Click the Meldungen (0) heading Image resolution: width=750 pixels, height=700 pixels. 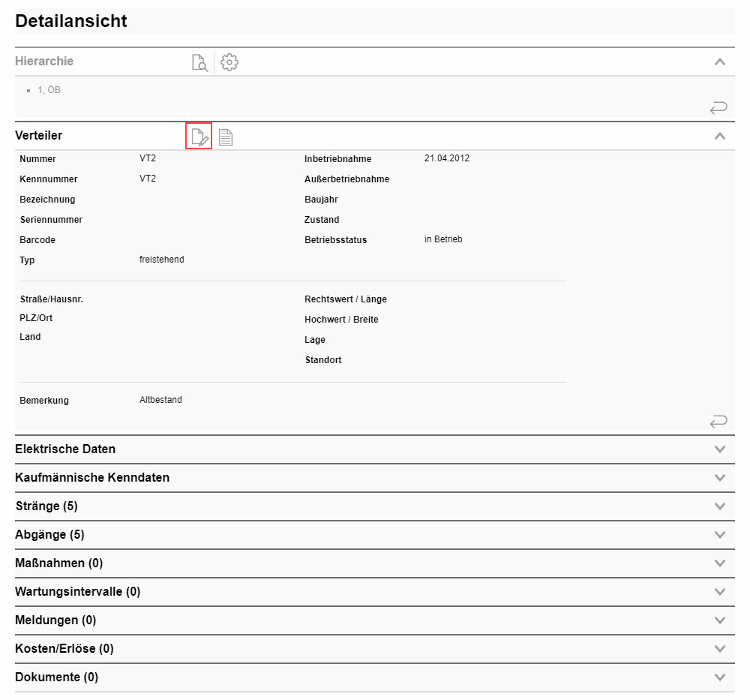click(55, 620)
